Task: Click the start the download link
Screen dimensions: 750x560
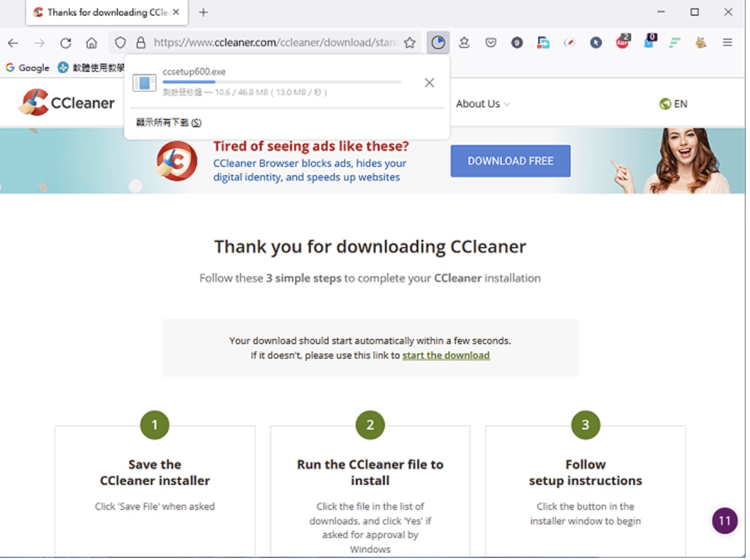Action: tap(445, 356)
